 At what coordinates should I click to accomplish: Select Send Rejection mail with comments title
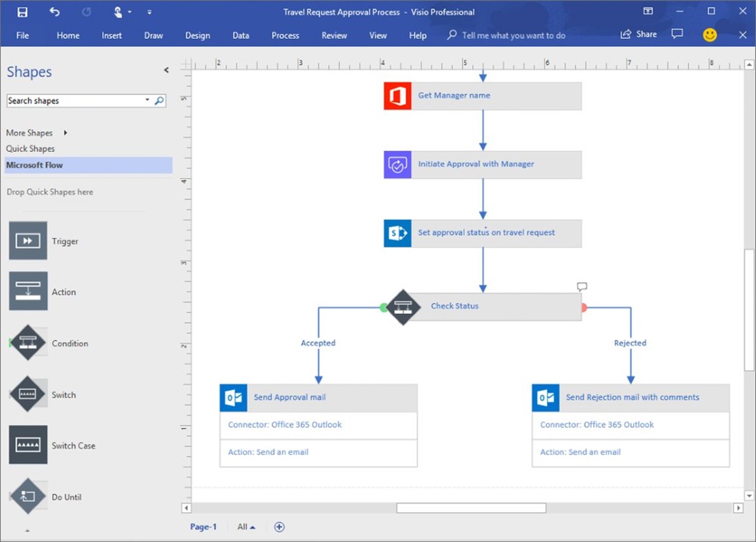coord(633,397)
